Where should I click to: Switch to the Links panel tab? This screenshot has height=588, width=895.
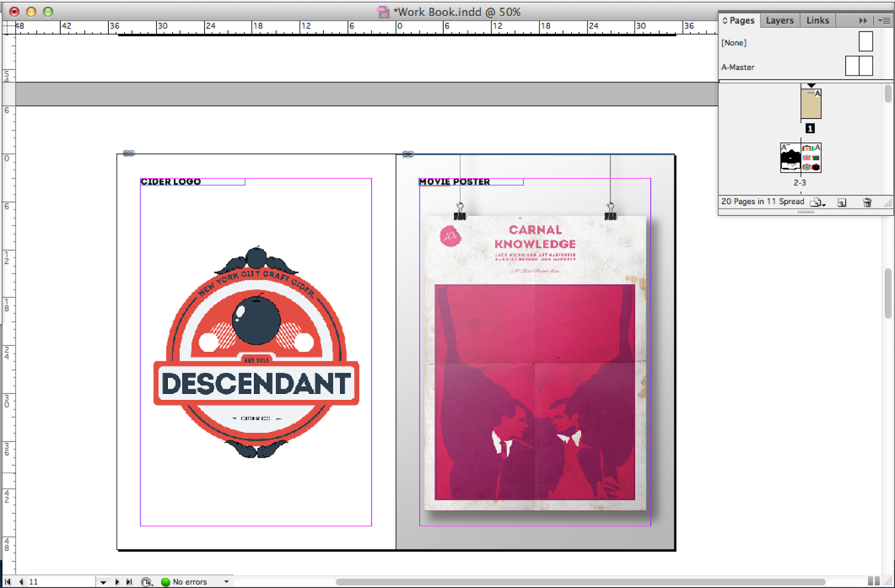point(818,20)
